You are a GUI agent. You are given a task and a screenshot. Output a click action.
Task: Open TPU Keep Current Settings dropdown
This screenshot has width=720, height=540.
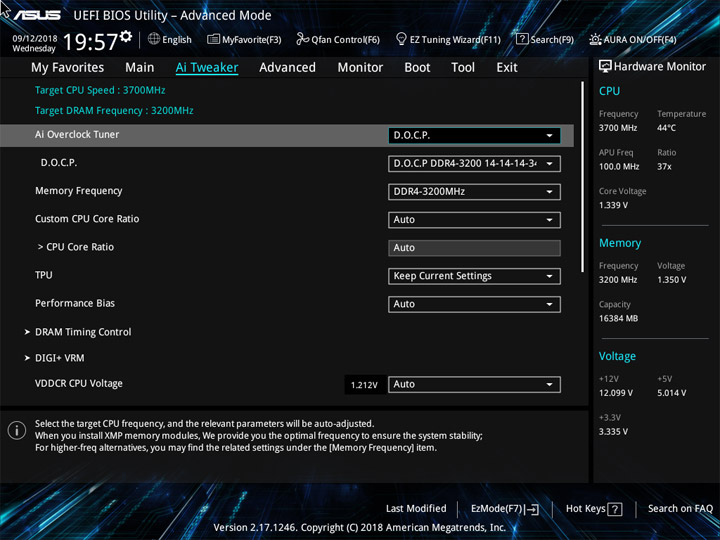(474, 276)
